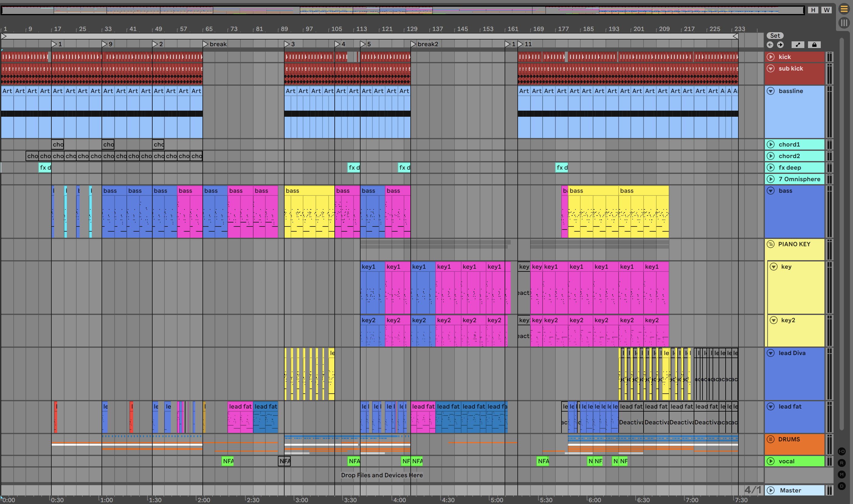Toggle the Returns (R) section visibility
The image size is (853, 504).
coord(842,463)
